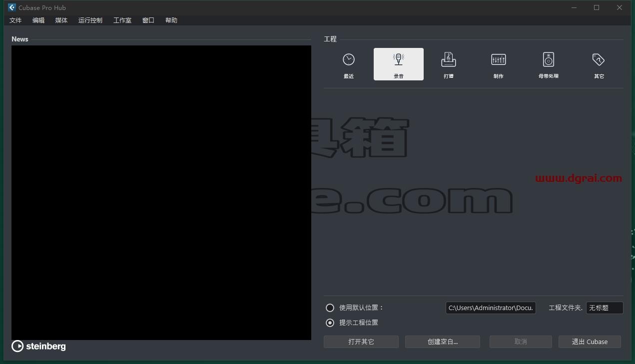Click the Steinberg logo
Screen dimensions: 635x364
tap(38, 346)
